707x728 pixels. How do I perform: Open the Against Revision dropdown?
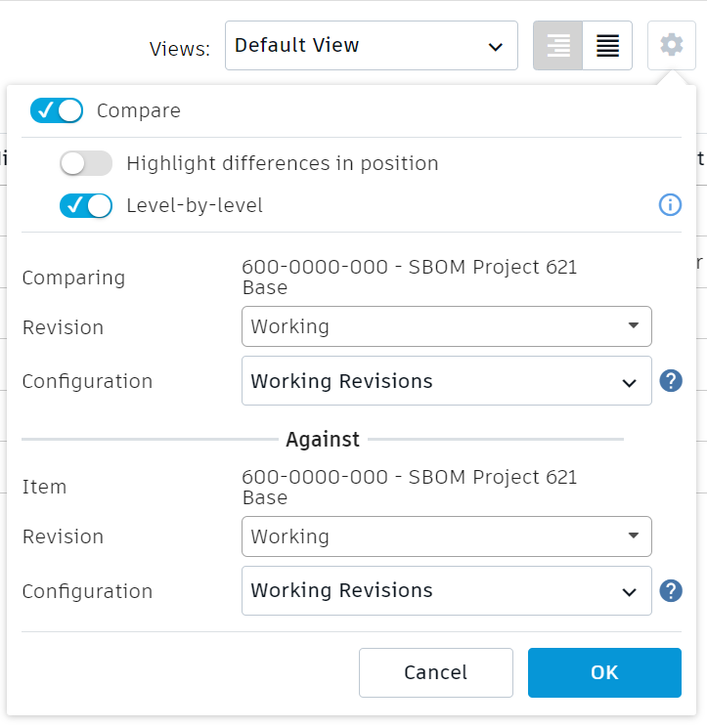point(447,536)
